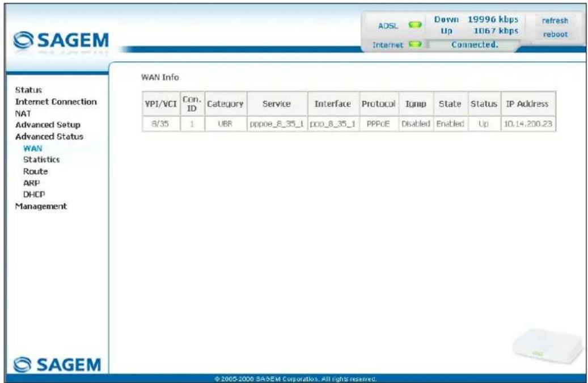Click the PPPoE protocol cell
The width and height of the screenshot is (588, 383).
coord(378,124)
